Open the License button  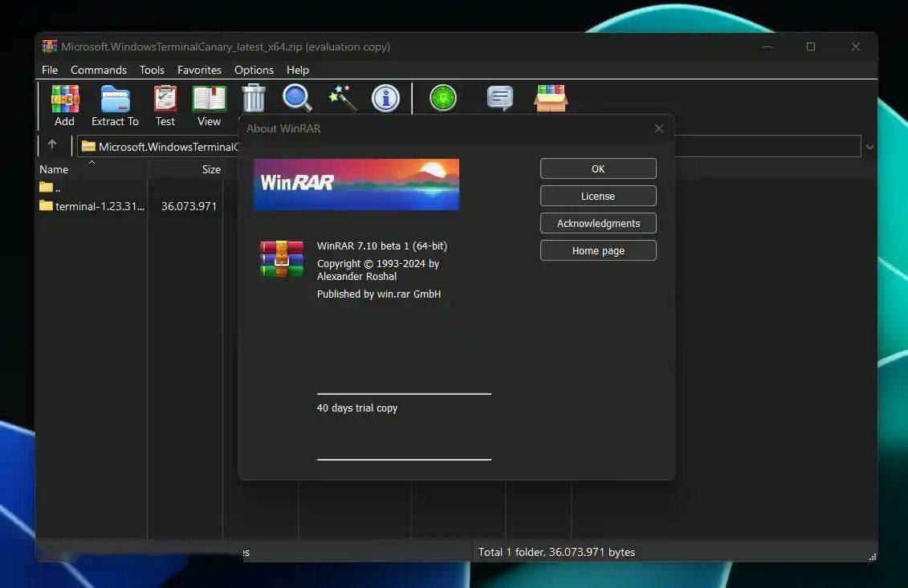pyautogui.click(x=598, y=197)
